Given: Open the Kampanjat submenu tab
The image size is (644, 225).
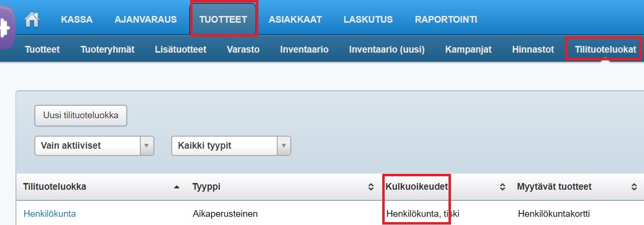Looking at the screenshot, I should coord(468,49).
